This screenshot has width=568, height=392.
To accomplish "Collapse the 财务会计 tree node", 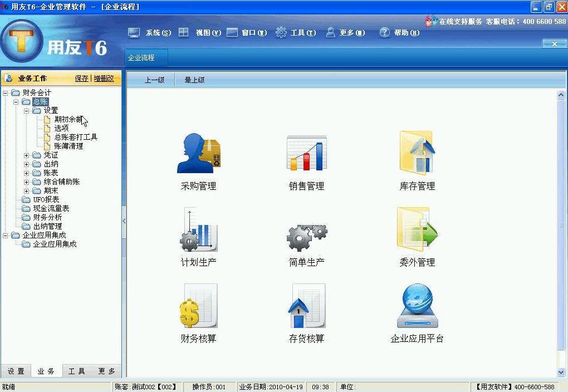I will point(6,93).
